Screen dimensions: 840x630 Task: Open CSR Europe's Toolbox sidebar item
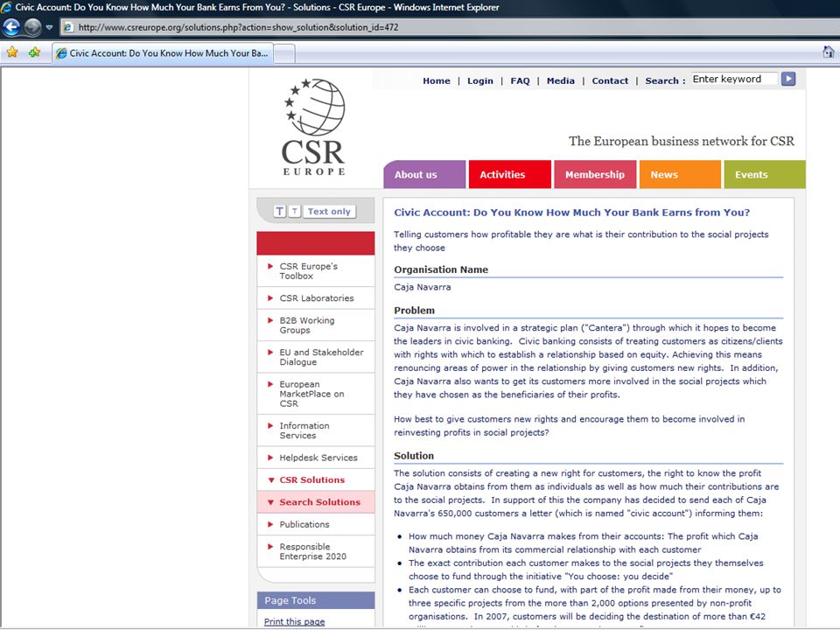click(x=316, y=271)
